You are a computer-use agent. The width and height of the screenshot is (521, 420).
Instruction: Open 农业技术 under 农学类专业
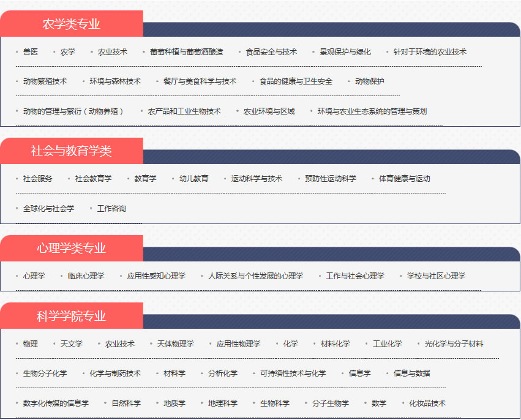(112, 52)
